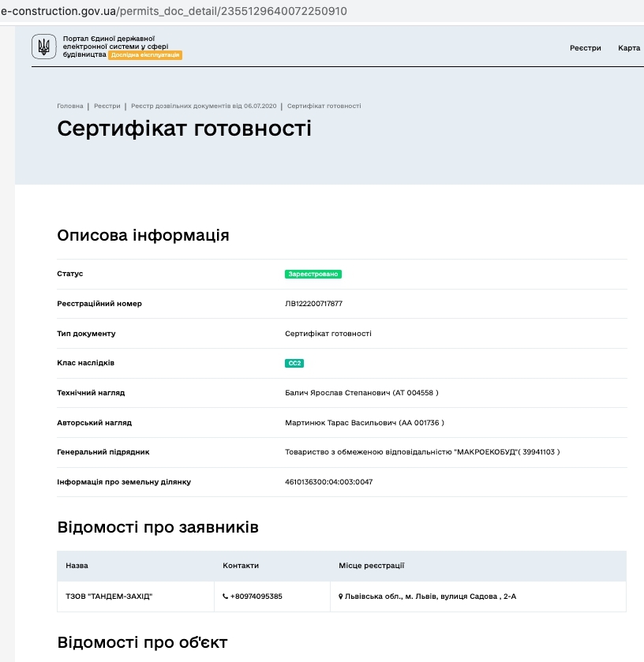Click applicant name ТЗОВ "ТАНДЕМ-ЗАХІД"
644x662 pixels.
(109, 597)
